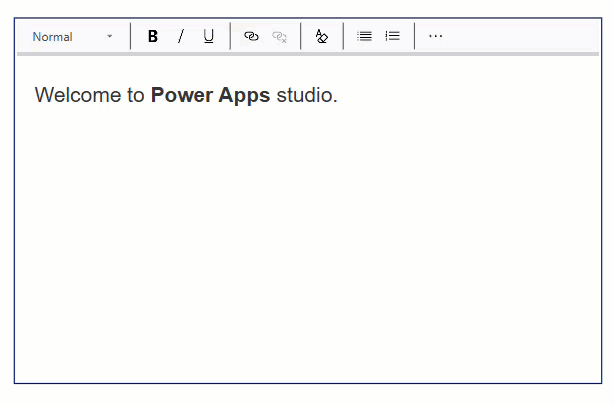Apply bulleted list formatting

pos(364,36)
